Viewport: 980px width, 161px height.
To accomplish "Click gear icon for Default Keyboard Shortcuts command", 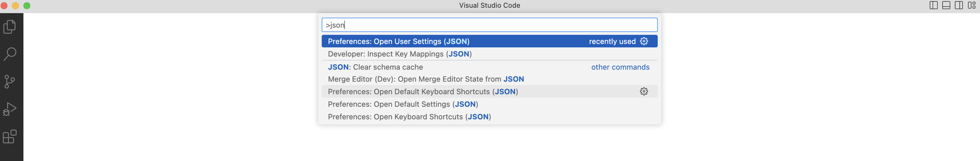I will pos(644,92).
